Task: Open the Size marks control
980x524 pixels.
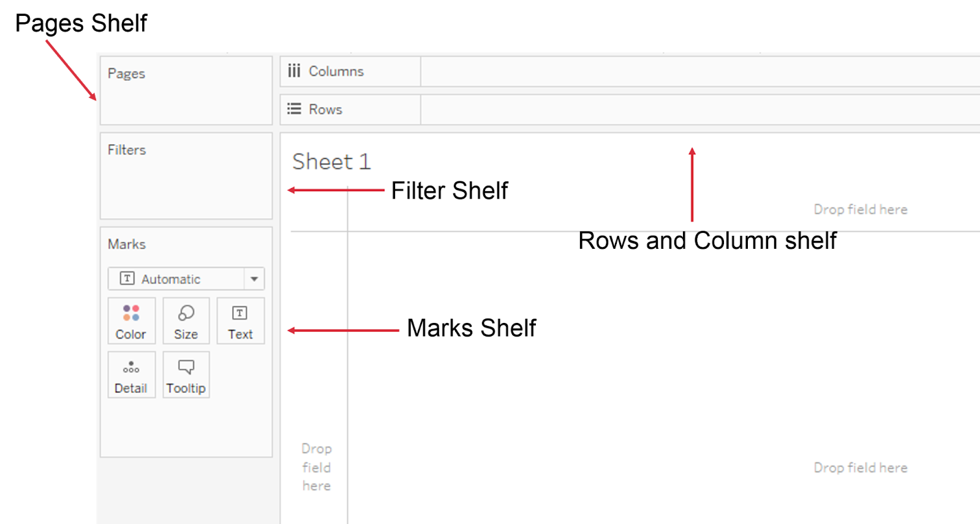Action: (186, 321)
